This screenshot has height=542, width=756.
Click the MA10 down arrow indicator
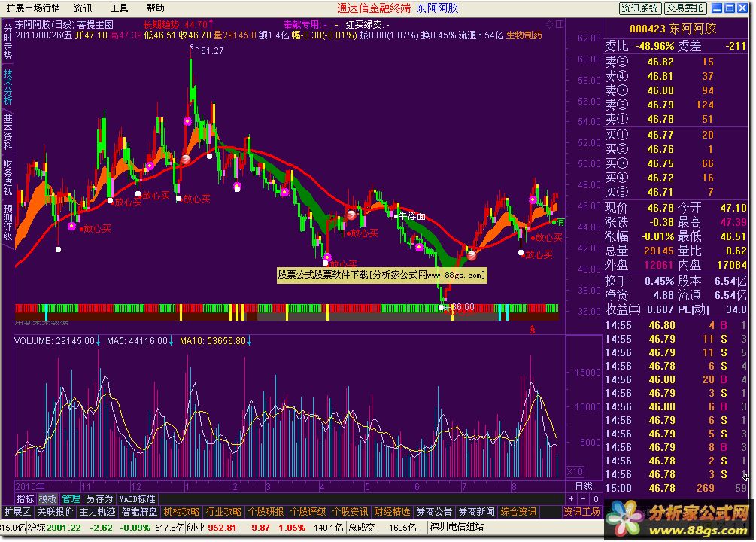coord(249,341)
